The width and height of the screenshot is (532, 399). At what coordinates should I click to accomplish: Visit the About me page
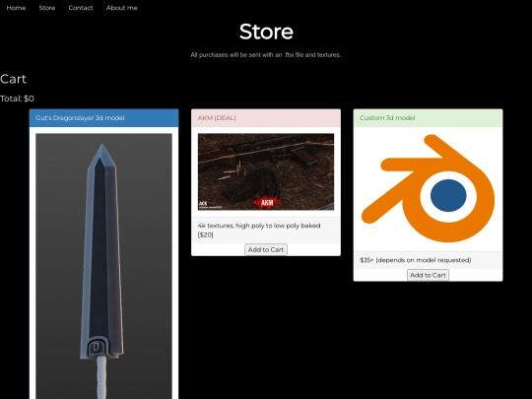[x=122, y=8]
